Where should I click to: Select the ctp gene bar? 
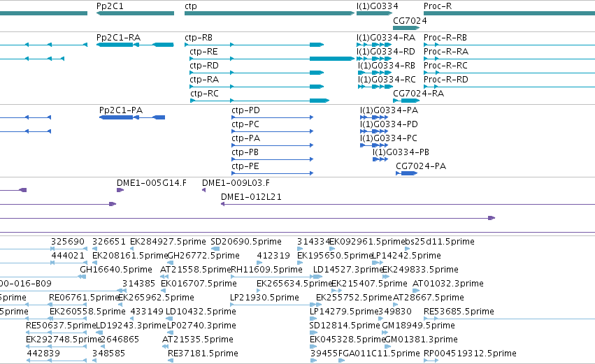click(x=269, y=13)
